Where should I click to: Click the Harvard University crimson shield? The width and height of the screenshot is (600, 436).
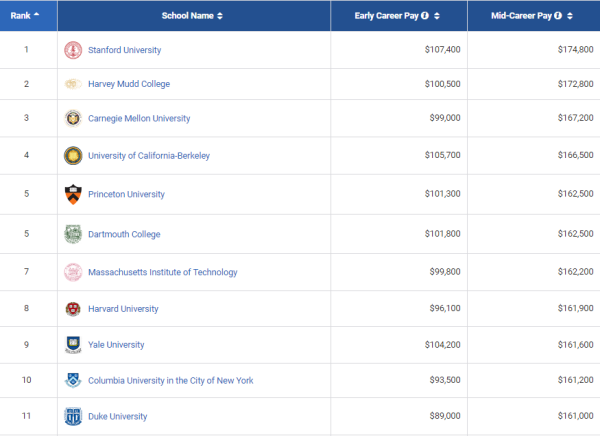coord(73,309)
